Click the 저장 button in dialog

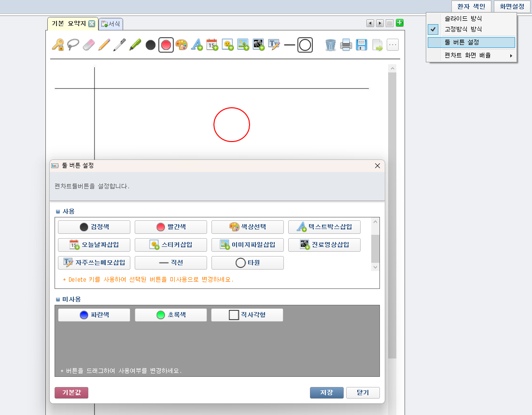[326, 393]
